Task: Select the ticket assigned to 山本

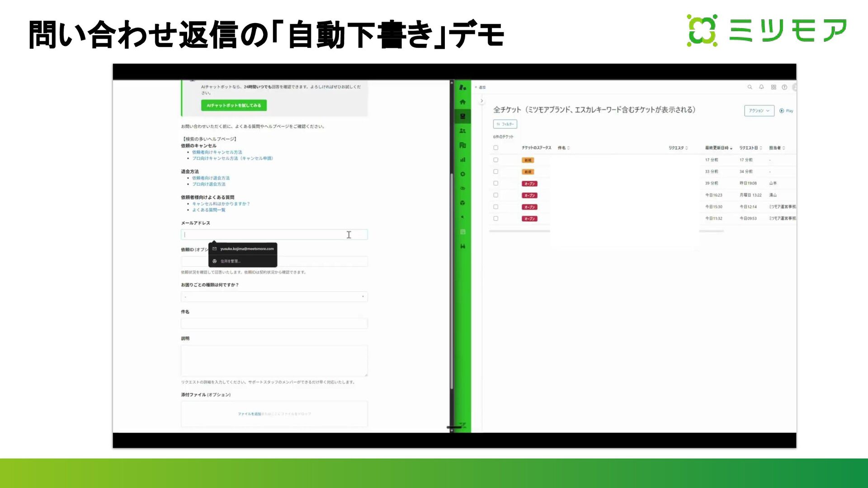Action: 496,183
